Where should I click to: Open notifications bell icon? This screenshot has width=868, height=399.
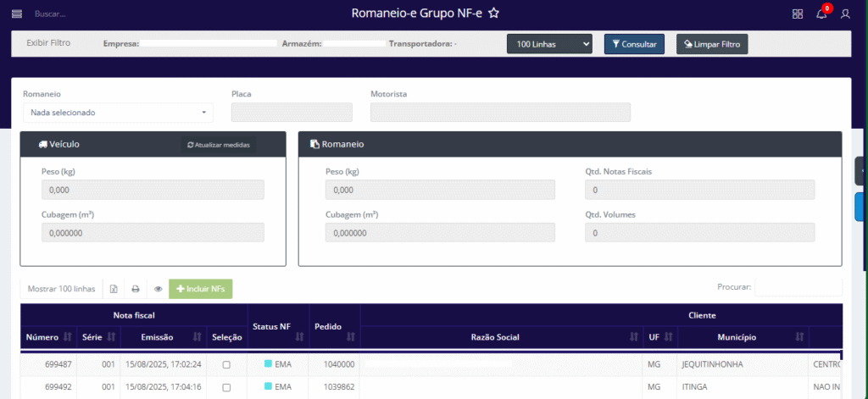point(821,14)
